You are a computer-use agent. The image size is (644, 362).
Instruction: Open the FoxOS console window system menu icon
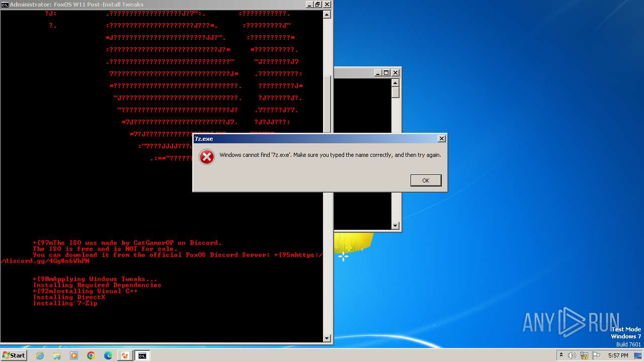pos(5,5)
